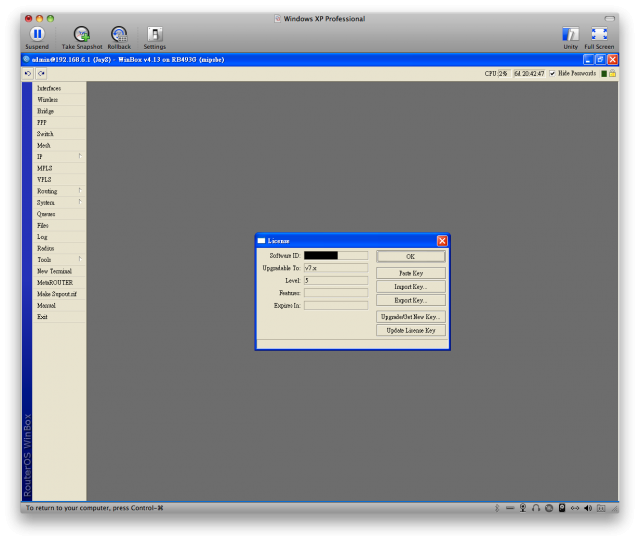Viewport: 640px width, 542px height.
Task: Open the Log menu item
Action: coord(59,237)
